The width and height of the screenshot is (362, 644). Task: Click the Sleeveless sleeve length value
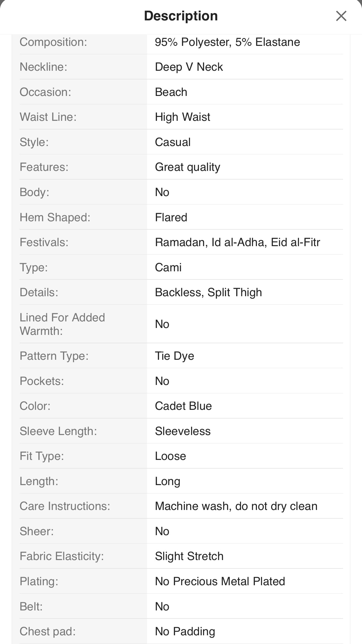pos(183,431)
